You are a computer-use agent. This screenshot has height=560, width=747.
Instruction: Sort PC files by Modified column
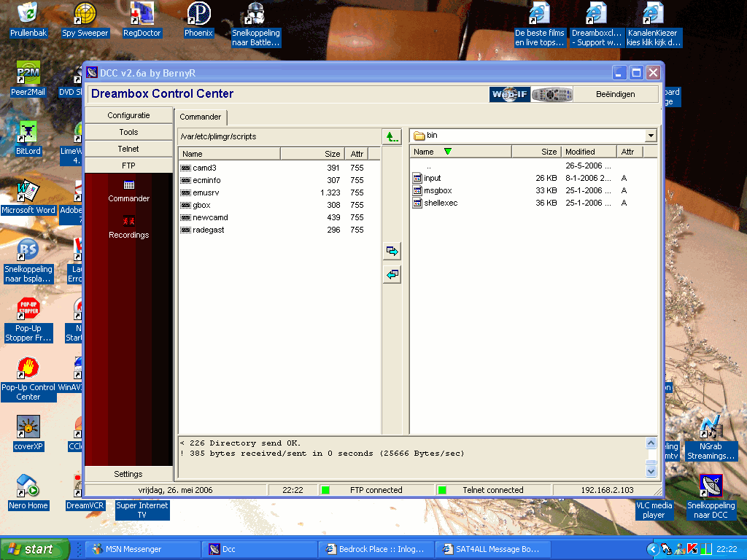[589, 152]
